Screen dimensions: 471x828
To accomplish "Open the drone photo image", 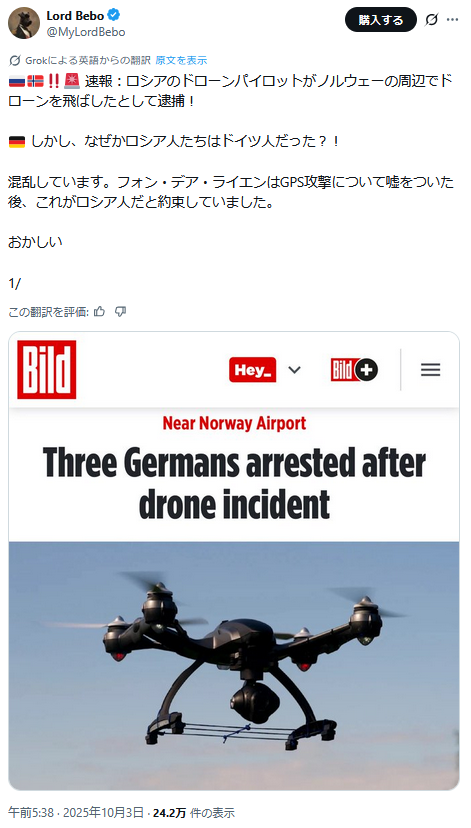I will coord(234,666).
